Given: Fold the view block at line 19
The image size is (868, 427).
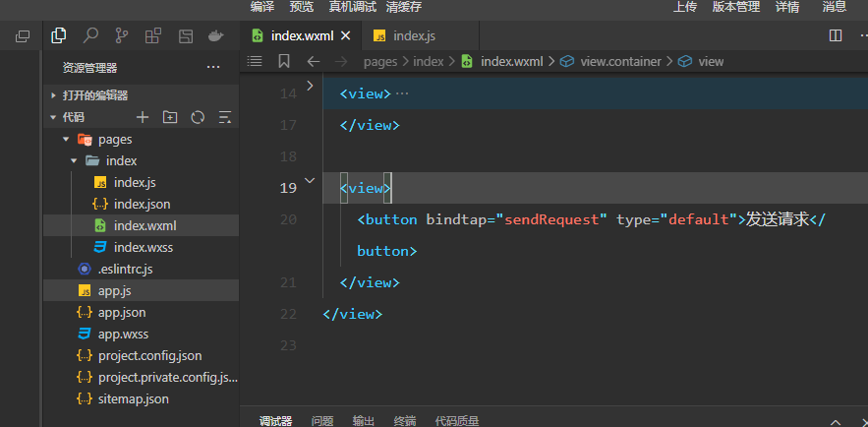Looking at the screenshot, I should click(311, 181).
